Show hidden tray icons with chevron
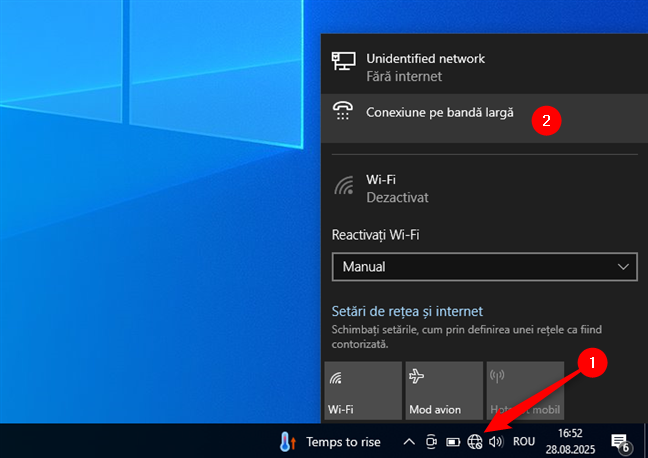Viewport: 648px width, 458px height. tap(408, 441)
